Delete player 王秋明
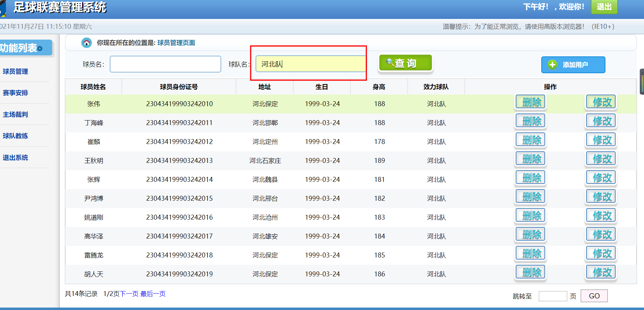The width and height of the screenshot is (644, 310). pyautogui.click(x=530, y=159)
